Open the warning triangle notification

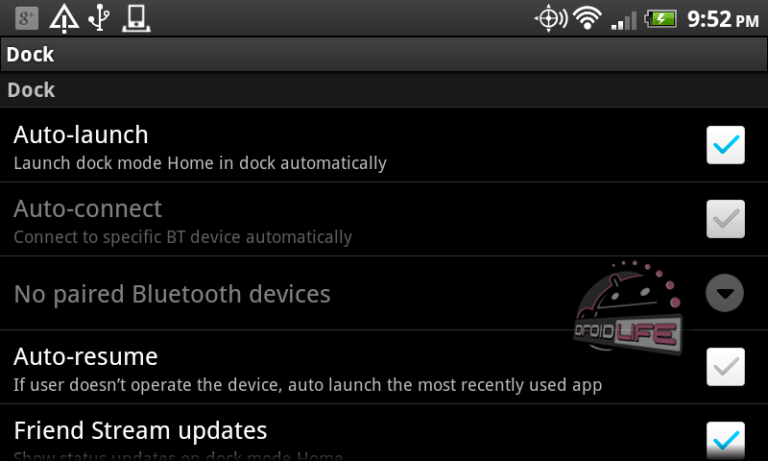click(64, 19)
